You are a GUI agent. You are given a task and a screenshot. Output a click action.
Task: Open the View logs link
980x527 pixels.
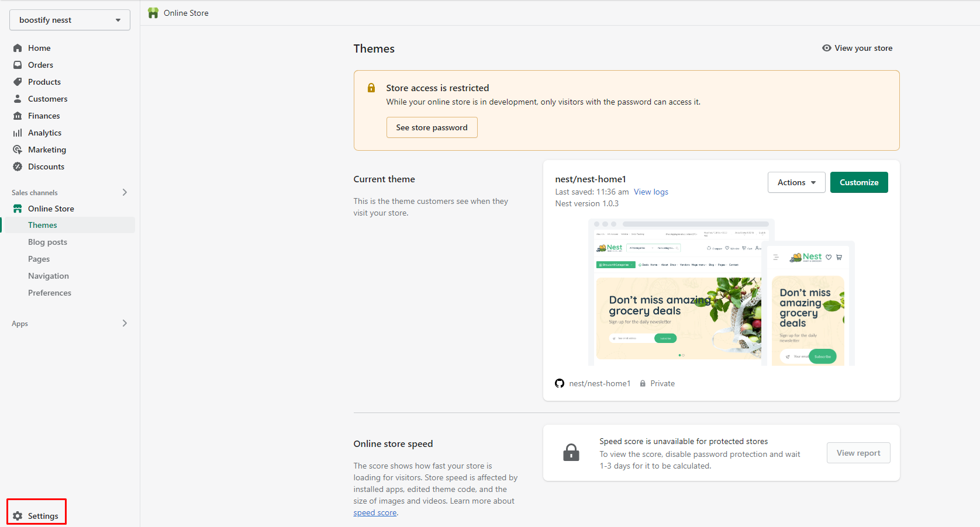point(651,192)
